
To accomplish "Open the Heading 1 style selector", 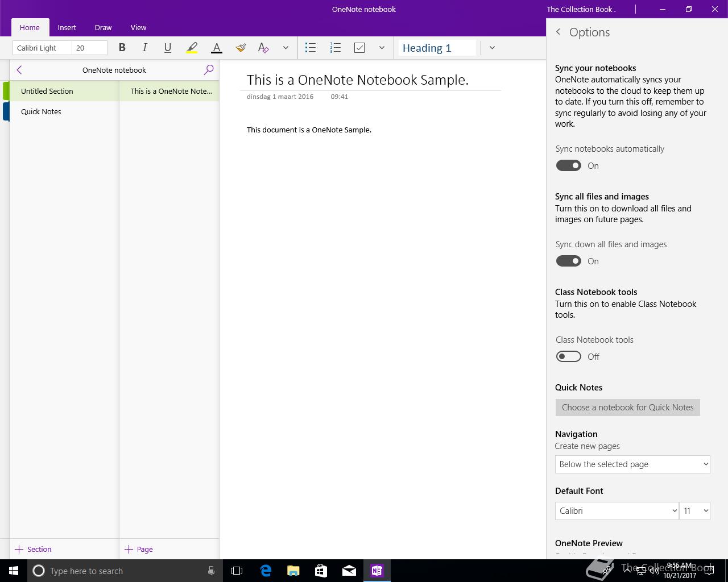I will [x=437, y=48].
